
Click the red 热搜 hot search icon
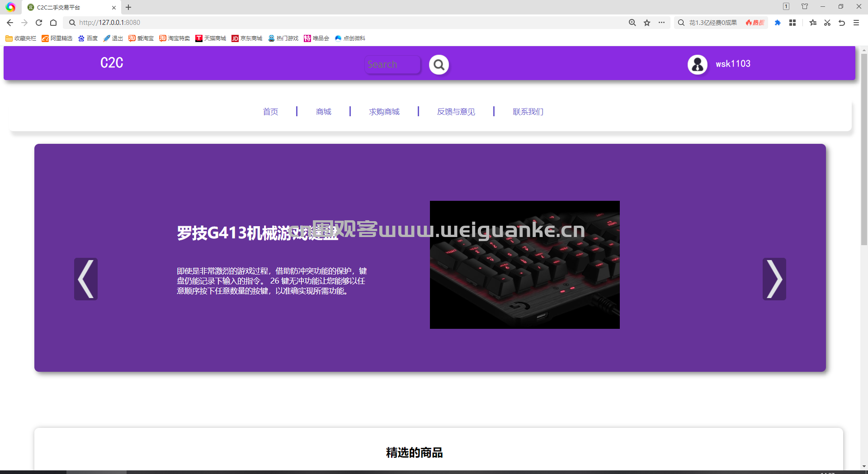755,23
